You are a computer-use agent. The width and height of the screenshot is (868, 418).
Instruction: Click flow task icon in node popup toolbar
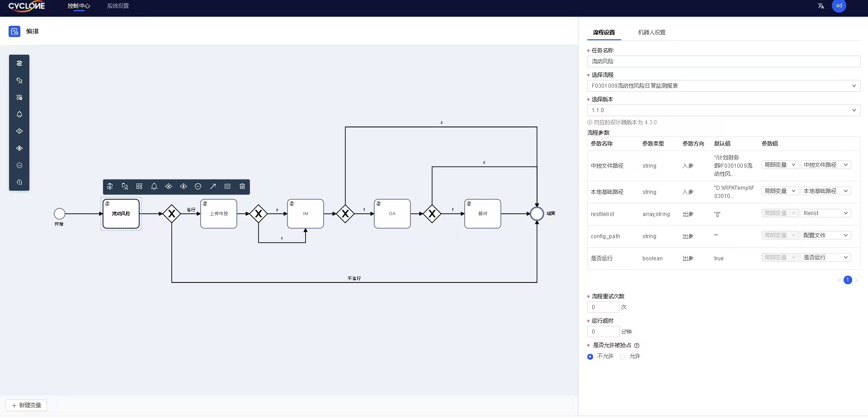tap(110, 186)
